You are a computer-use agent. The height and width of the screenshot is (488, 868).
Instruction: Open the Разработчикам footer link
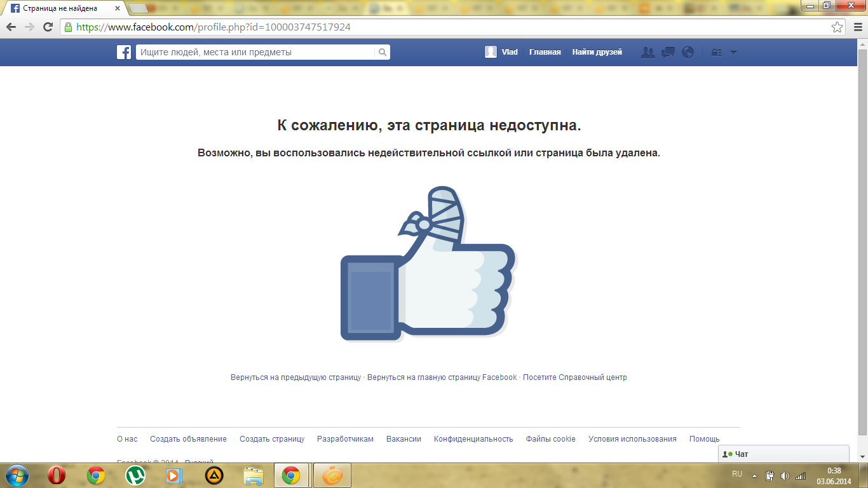pyautogui.click(x=345, y=439)
